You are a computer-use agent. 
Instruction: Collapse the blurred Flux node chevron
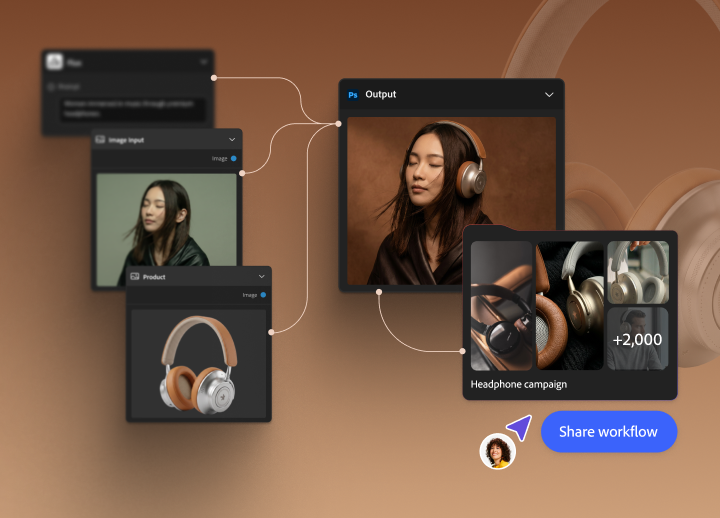(x=204, y=62)
